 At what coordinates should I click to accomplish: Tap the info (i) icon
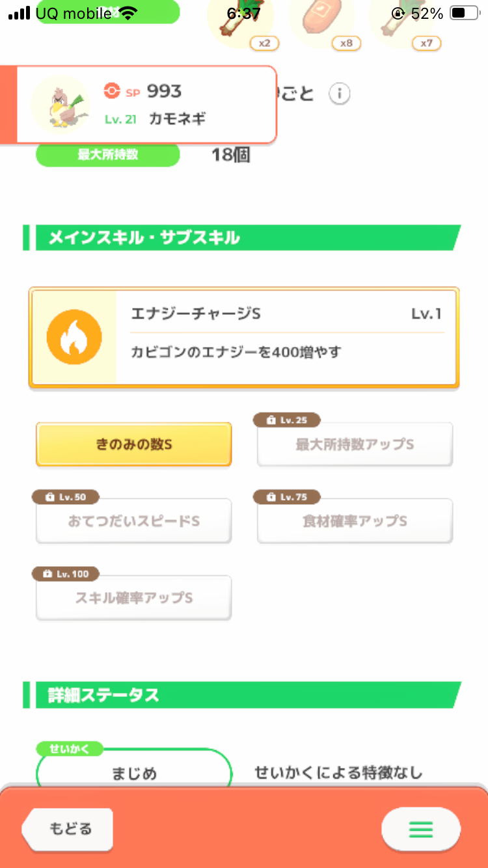click(339, 94)
